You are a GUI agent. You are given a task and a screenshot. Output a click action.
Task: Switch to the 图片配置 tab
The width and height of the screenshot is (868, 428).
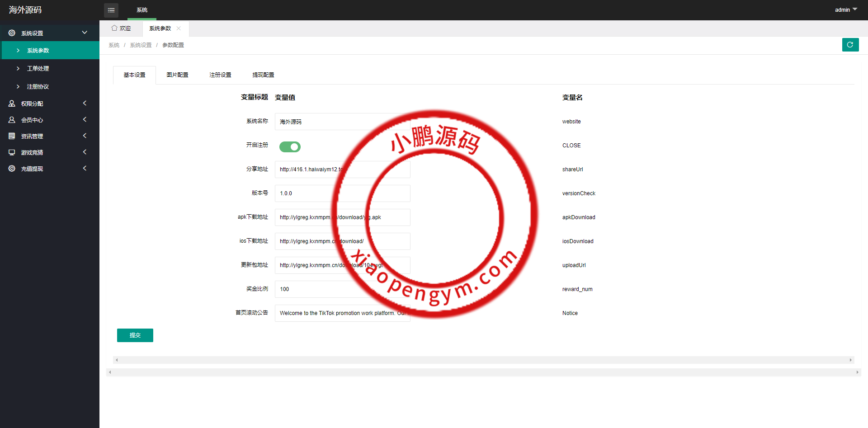pos(177,75)
